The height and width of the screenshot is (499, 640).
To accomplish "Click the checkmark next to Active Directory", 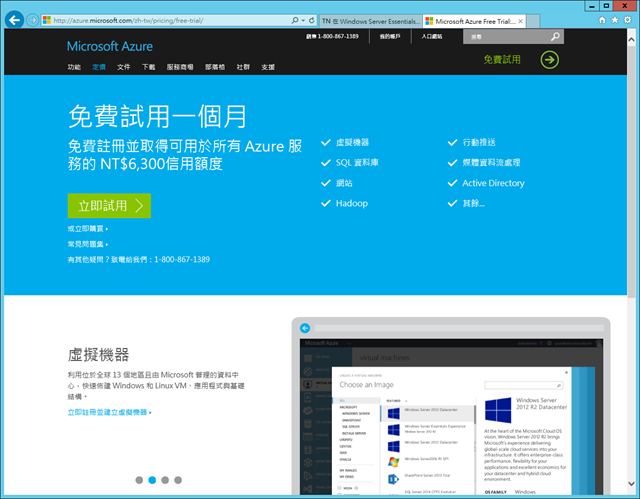I will tap(453, 183).
